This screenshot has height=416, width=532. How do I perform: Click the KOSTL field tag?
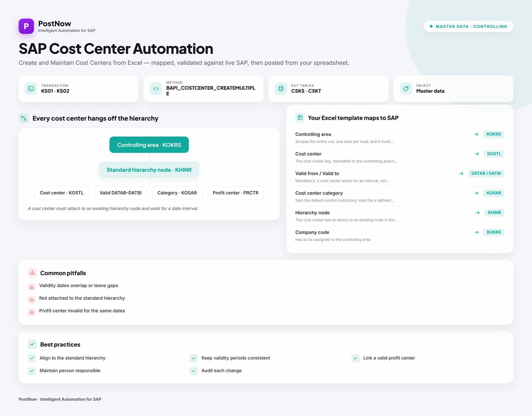(494, 154)
